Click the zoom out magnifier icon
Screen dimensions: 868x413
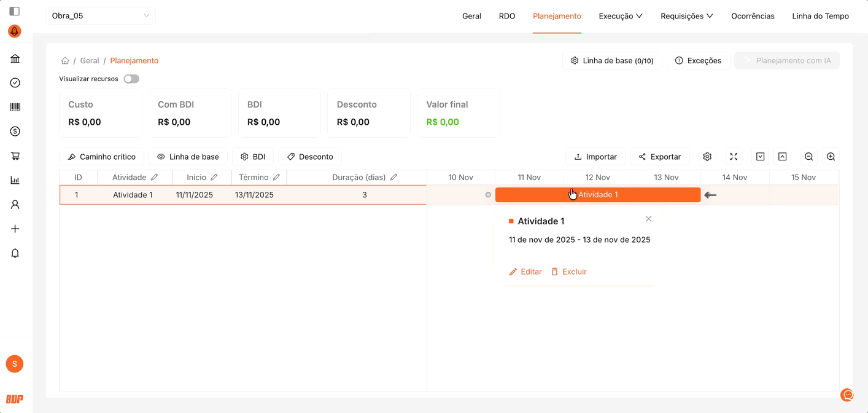point(808,157)
